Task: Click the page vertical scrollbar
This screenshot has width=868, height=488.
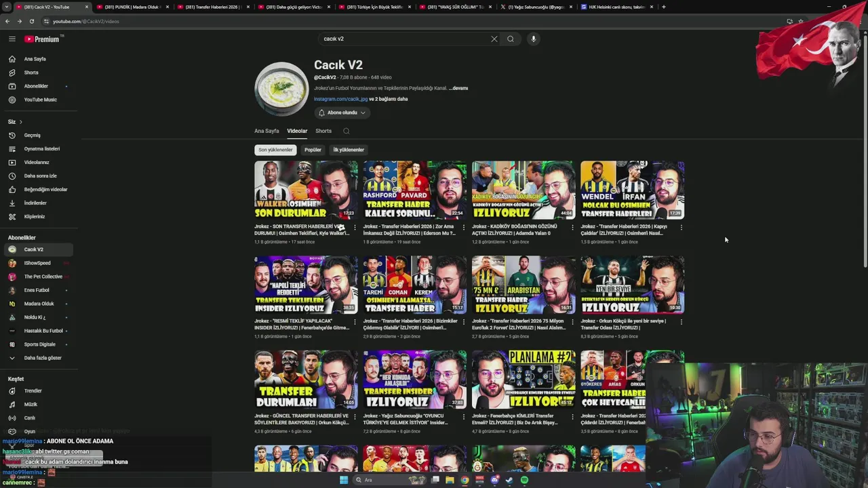Action: pos(865,149)
